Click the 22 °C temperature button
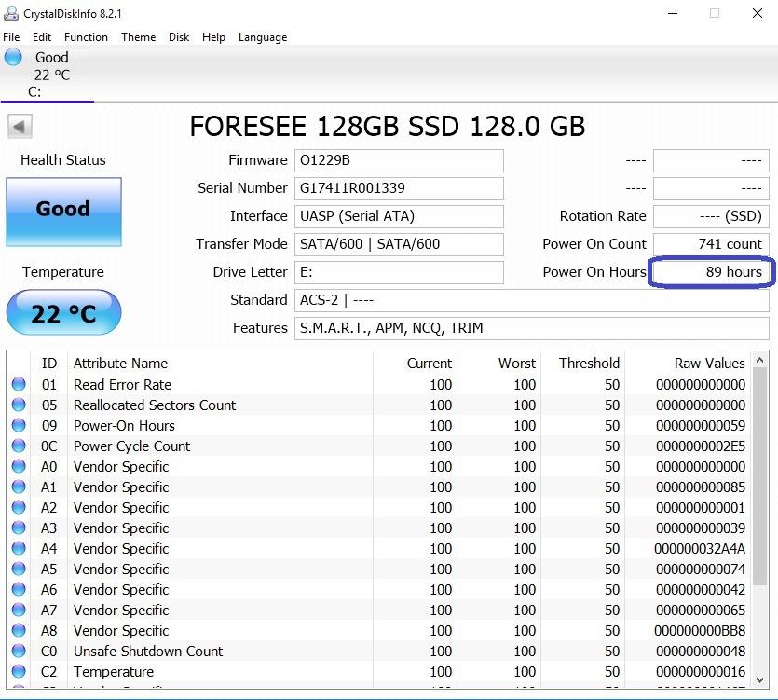The width and height of the screenshot is (778, 700). pos(63,313)
